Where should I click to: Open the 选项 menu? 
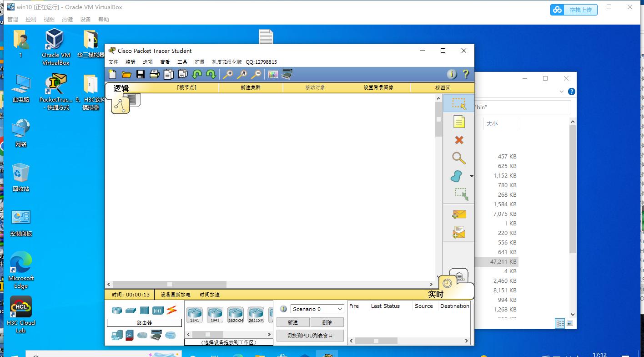tap(148, 62)
